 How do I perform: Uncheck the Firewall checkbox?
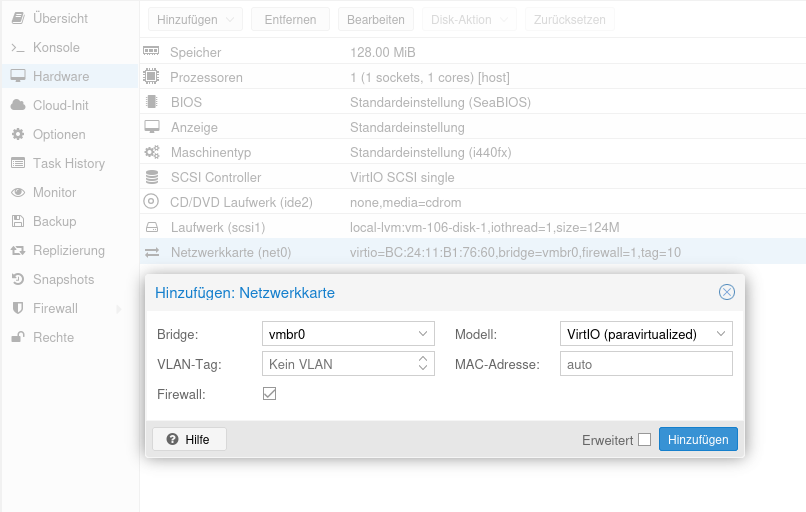269,394
